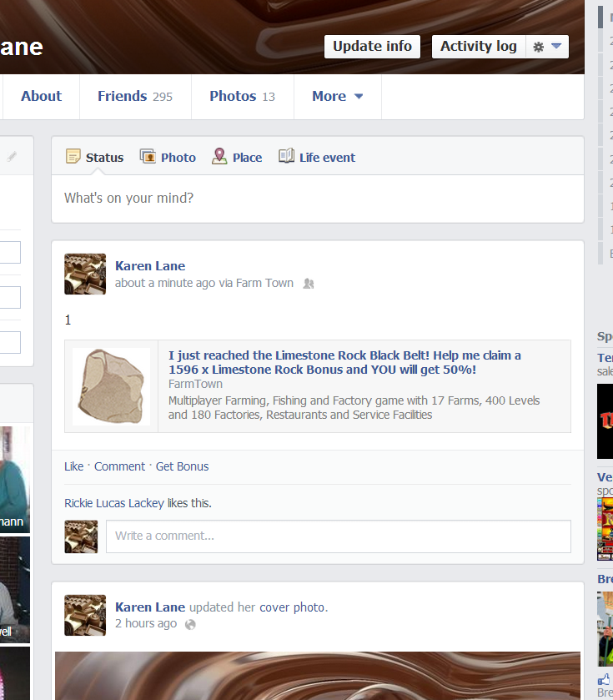This screenshot has height=700, width=613.
Task: Go to the Photos tab
Action: (241, 97)
